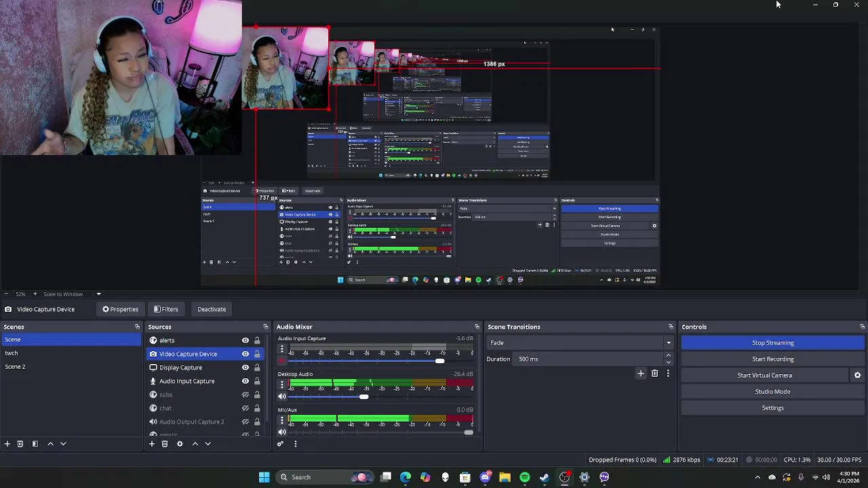Open scene filters icon in Scenes toolbar

35,444
